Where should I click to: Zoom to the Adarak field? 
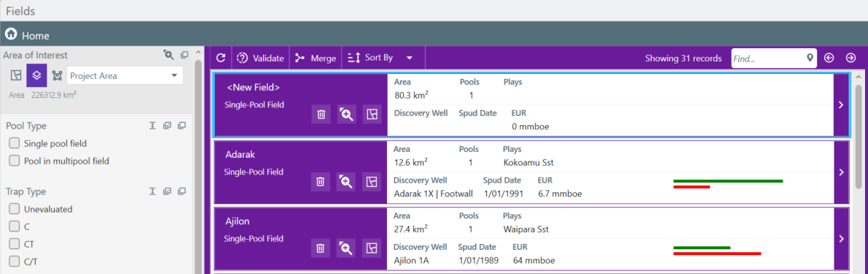tap(347, 181)
